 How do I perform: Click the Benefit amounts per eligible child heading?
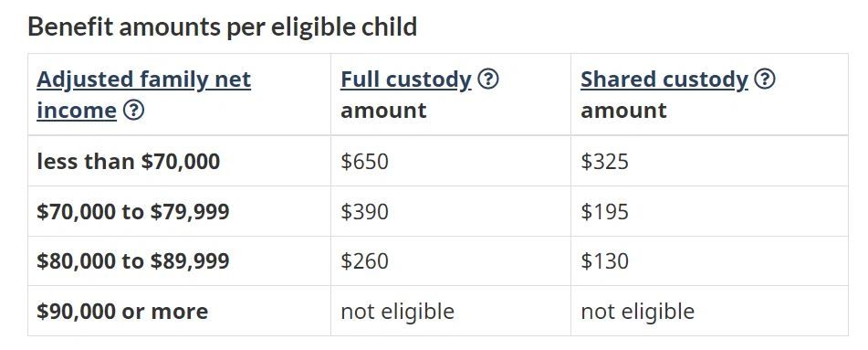click(222, 27)
